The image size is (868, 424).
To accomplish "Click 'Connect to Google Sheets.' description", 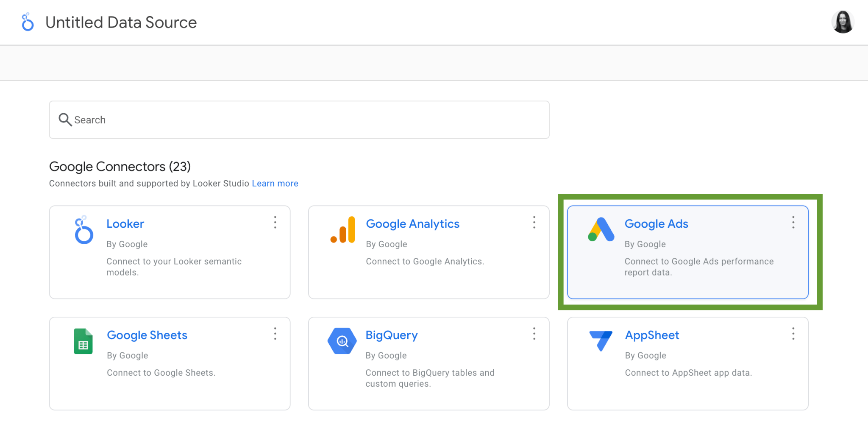I will pos(161,373).
